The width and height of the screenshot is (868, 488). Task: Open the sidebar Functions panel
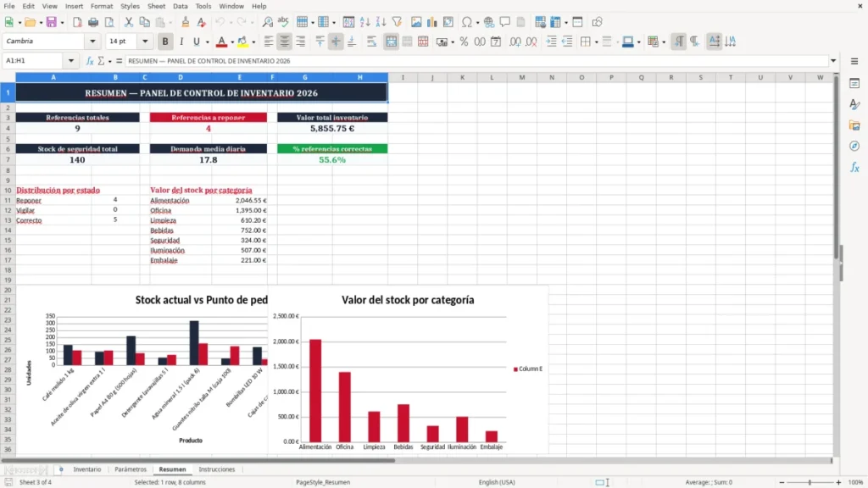[x=854, y=167]
